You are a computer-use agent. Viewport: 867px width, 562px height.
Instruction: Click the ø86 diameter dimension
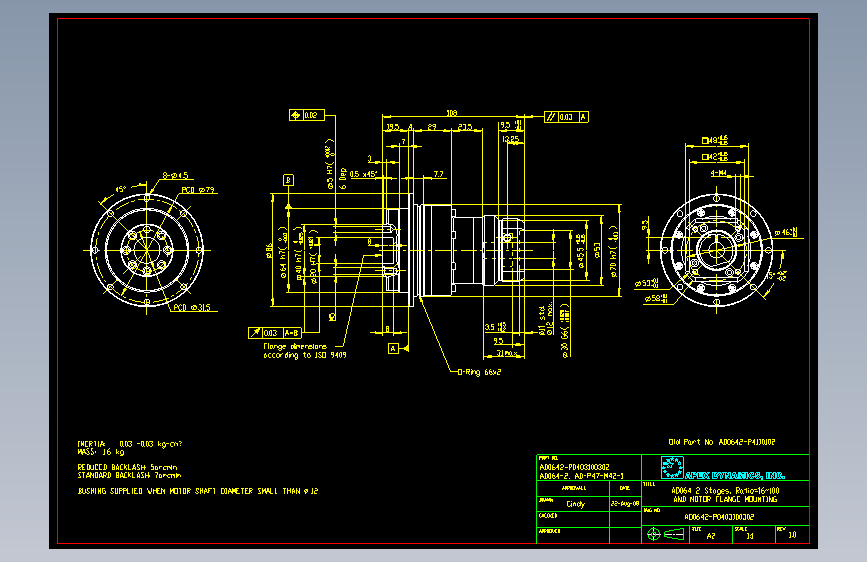(x=269, y=251)
